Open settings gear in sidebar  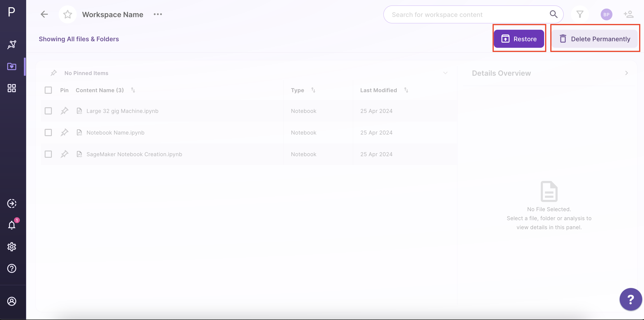(12, 247)
